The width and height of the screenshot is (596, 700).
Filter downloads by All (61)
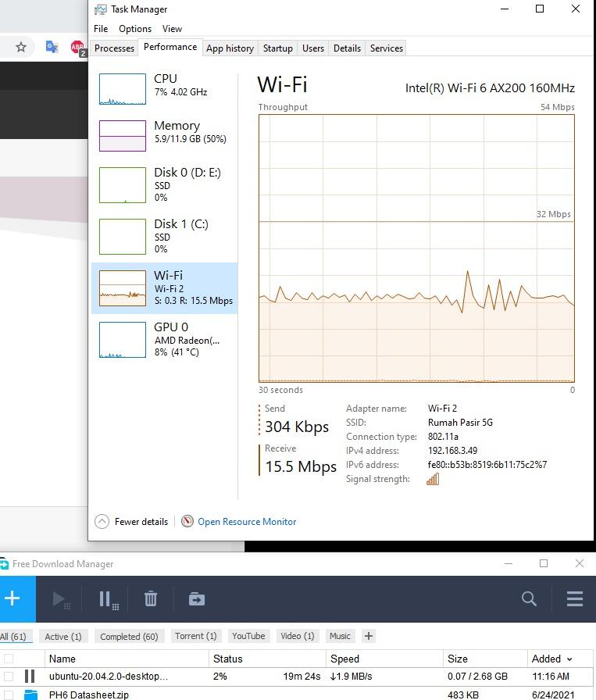tap(14, 636)
